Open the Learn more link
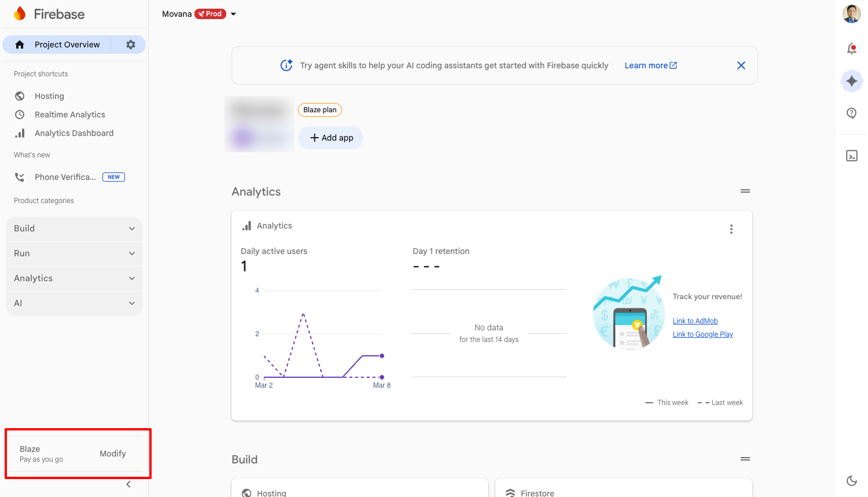Image resolution: width=868 pixels, height=497 pixels. pyautogui.click(x=650, y=65)
